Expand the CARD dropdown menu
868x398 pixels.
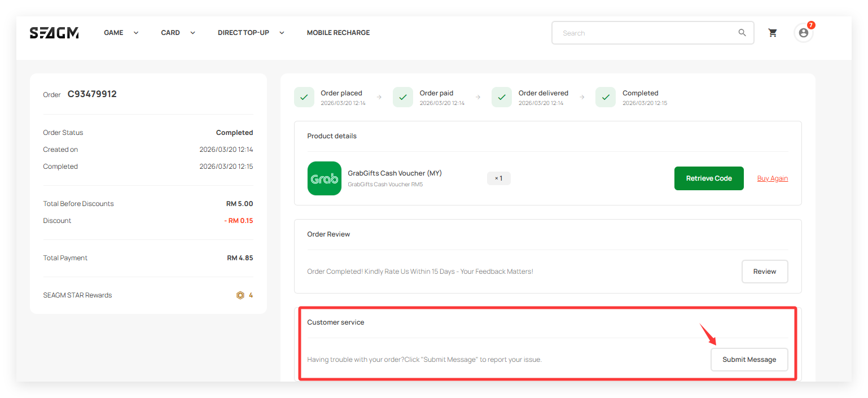178,33
